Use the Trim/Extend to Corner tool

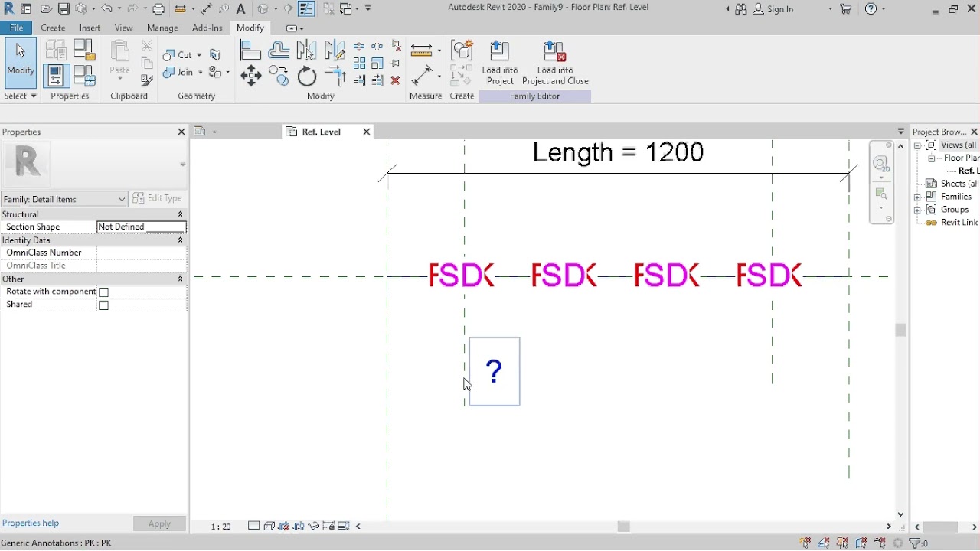(335, 76)
